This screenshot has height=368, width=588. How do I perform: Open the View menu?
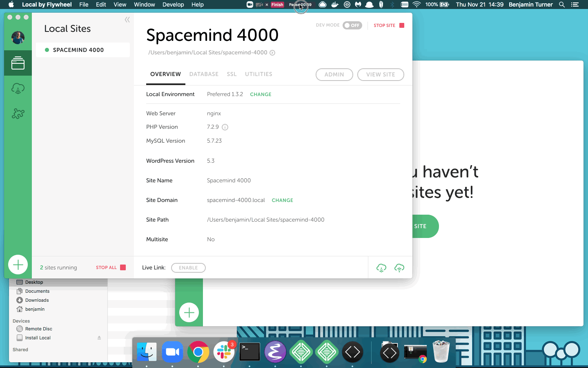coord(120,4)
